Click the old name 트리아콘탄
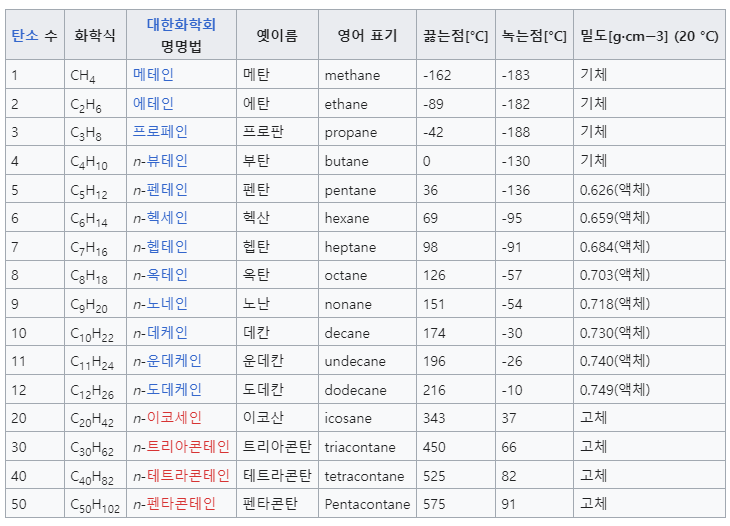The image size is (730, 526). tap(277, 447)
